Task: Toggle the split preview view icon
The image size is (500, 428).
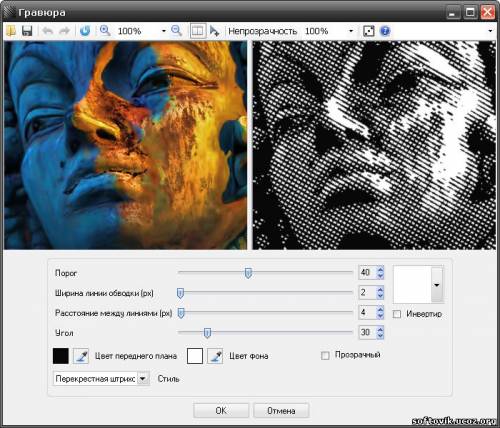Action: pos(198,31)
